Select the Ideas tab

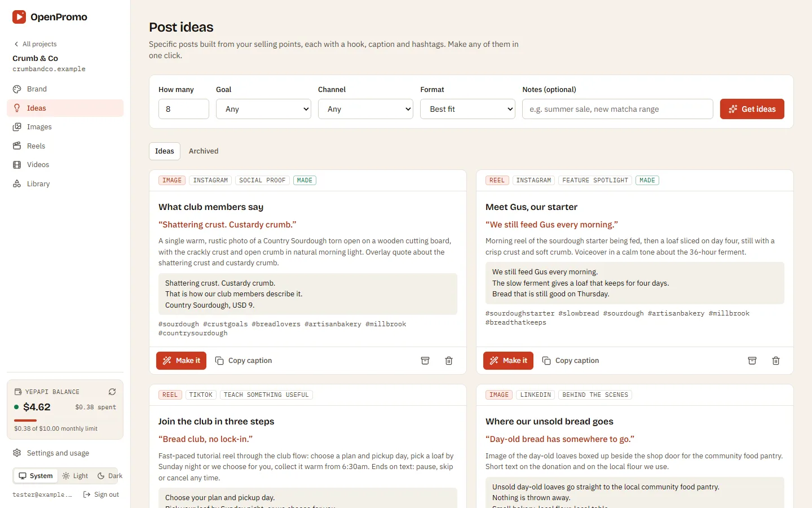pyautogui.click(x=165, y=151)
